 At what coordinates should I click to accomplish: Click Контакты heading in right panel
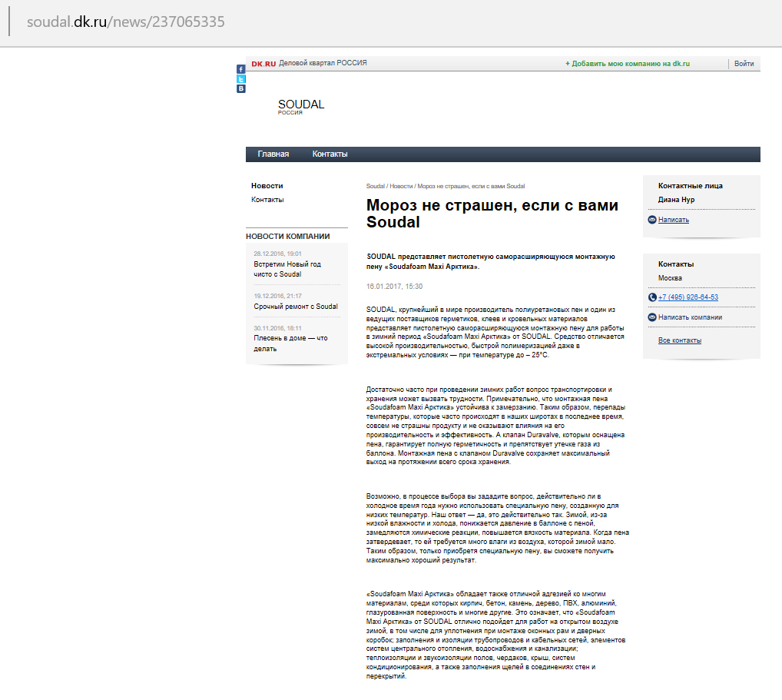point(676,264)
